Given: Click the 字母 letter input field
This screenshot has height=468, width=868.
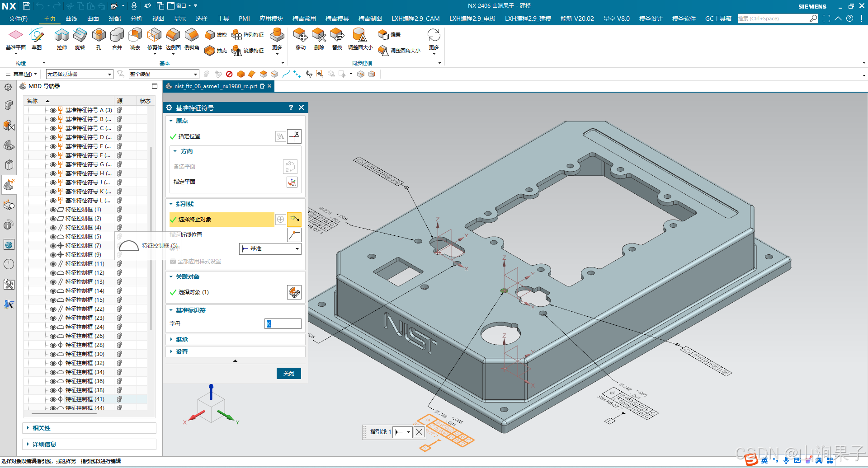Looking at the screenshot, I should click(x=283, y=324).
